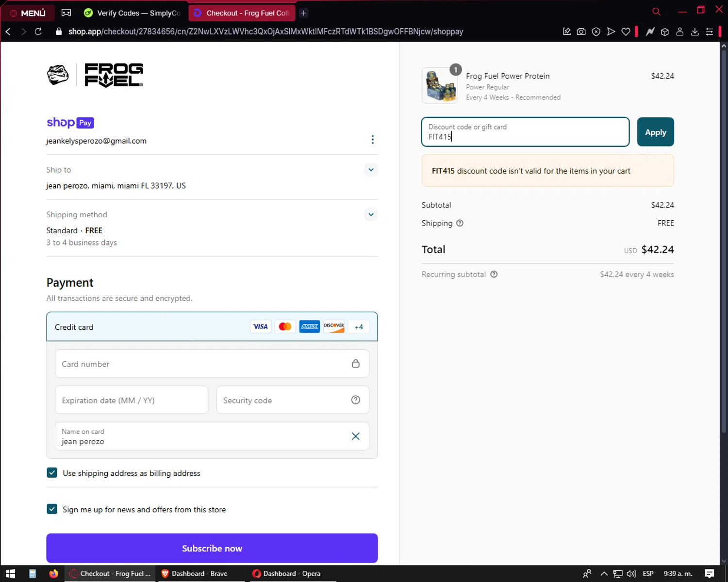
Task: Clear the Name on card with the X
Action: (356, 436)
